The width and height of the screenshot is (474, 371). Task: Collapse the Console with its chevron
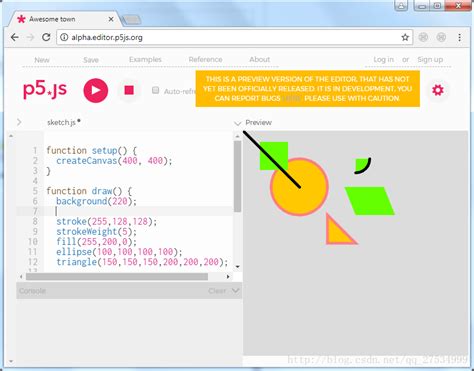(x=235, y=291)
